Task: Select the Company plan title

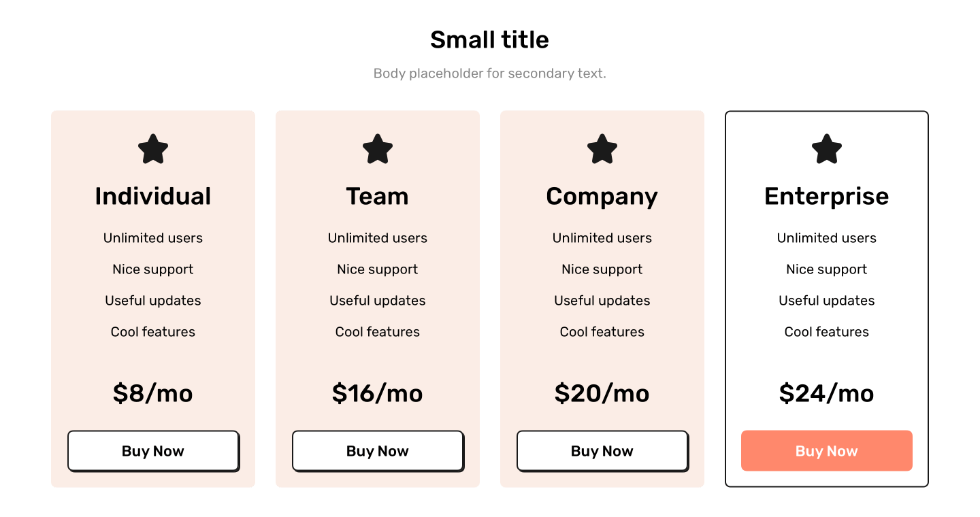Action: click(602, 197)
